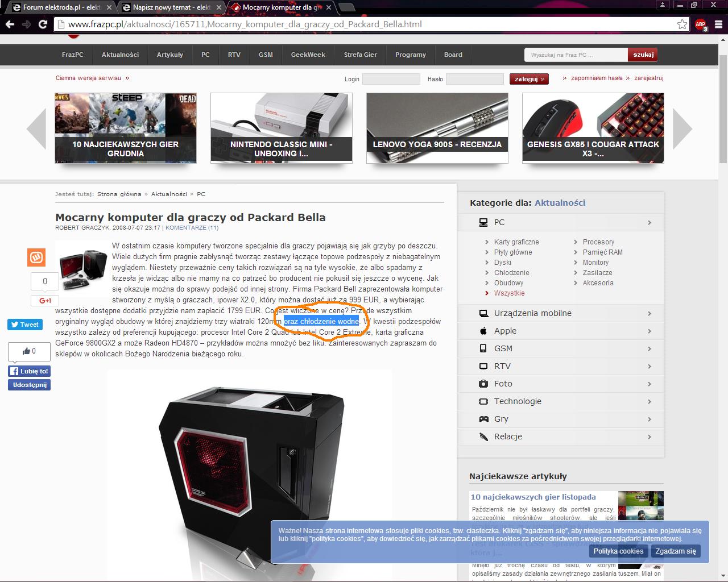This screenshot has height=582, width=728.
Task: Click the browser back arrow
Action: click(x=9, y=24)
